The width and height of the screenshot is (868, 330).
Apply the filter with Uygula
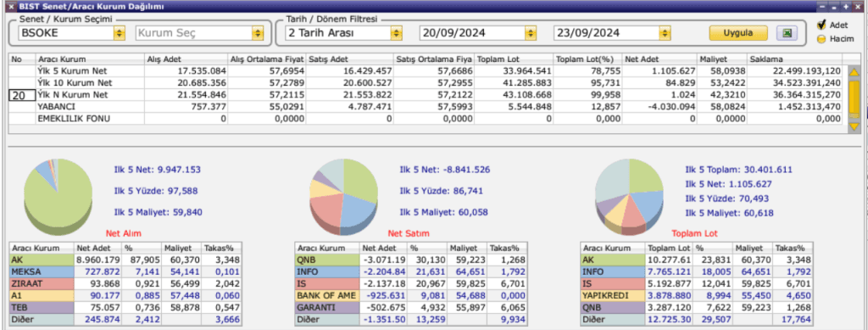pyautogui.click(x=738, y=33)
